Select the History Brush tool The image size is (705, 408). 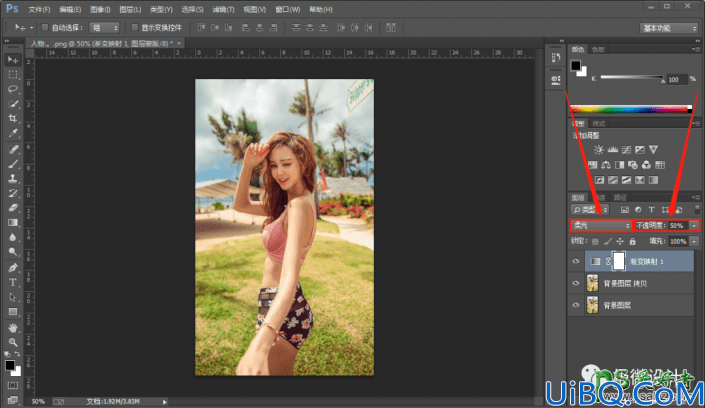[x=13, y=193]
